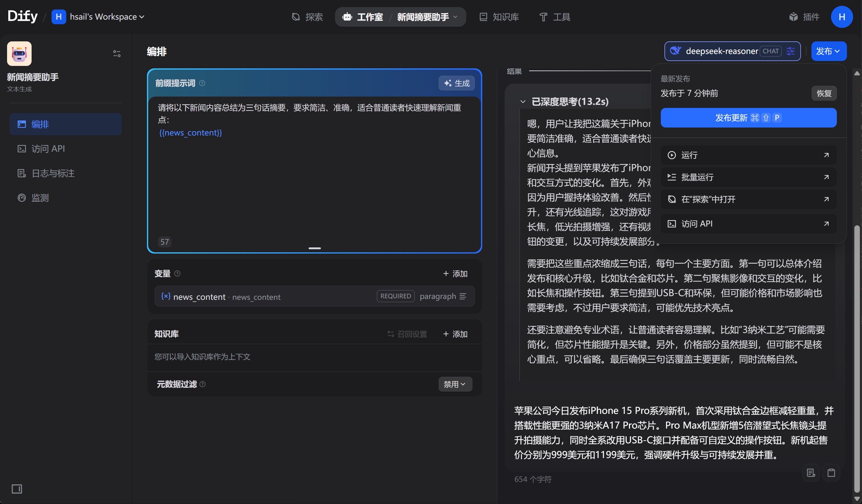This screenshot has height=504, width=862.
Task: Click the H user avatar
Action: [842, 17]
